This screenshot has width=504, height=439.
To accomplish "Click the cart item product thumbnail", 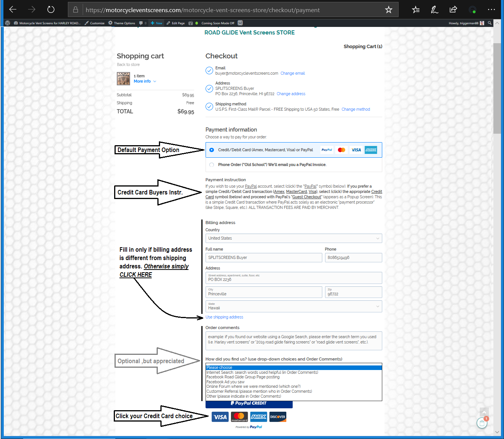I will click(123, 78).
